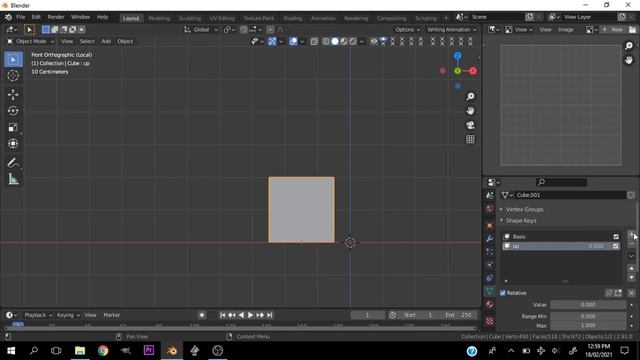
Task: Open the Physics properties tab
Action: (489, 265)
